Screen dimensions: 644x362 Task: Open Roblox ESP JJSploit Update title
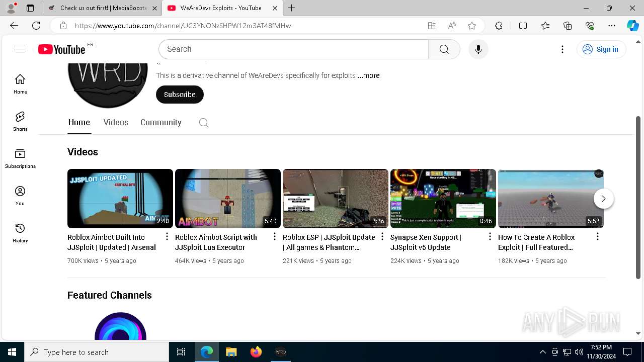coord(329,242)
